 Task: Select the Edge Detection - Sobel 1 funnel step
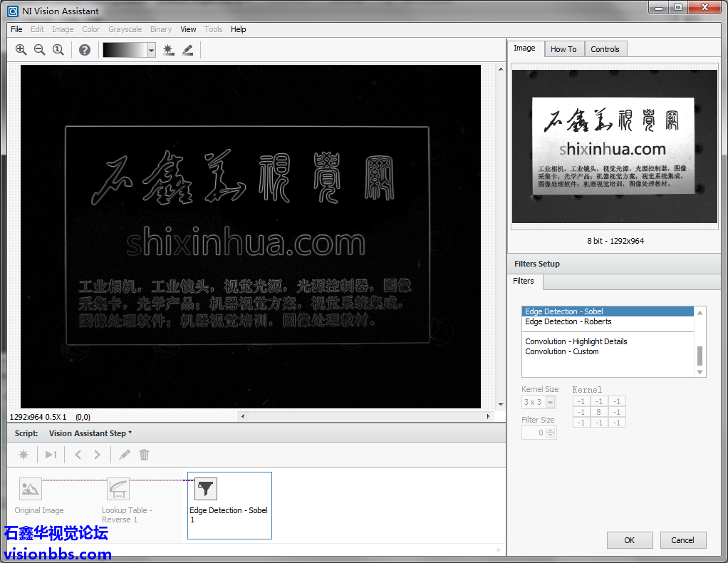205,489
